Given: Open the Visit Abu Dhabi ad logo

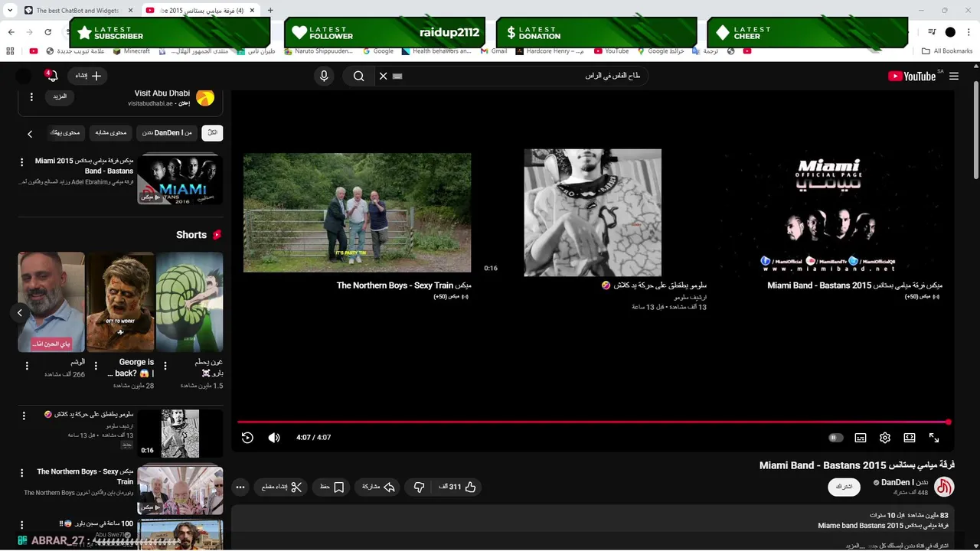Looking at the screenshot, I should (205, 98).
